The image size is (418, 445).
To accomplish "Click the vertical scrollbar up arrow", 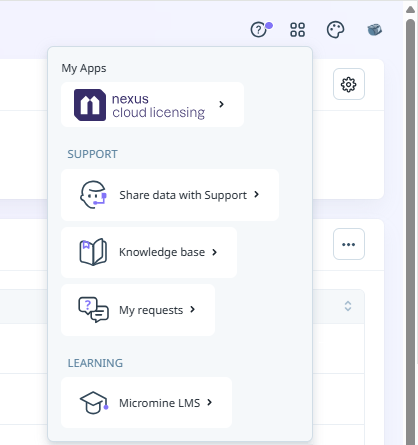I will [411, 9].
